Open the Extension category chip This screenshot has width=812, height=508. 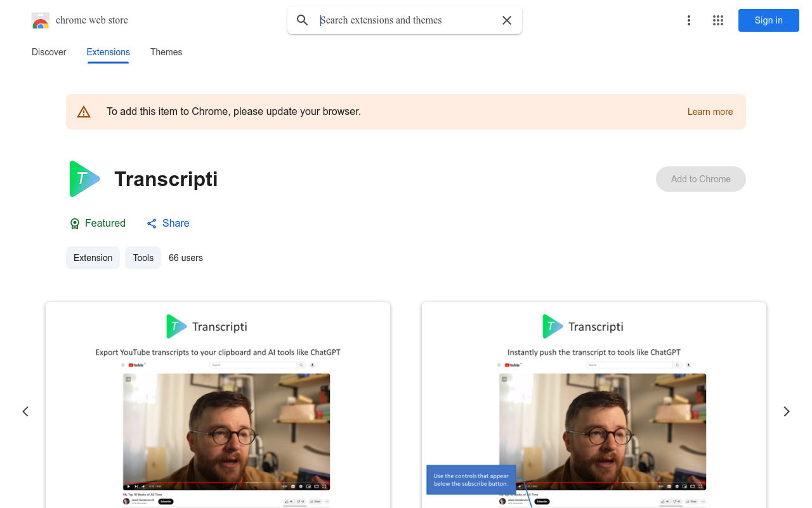tap(93, 258)
